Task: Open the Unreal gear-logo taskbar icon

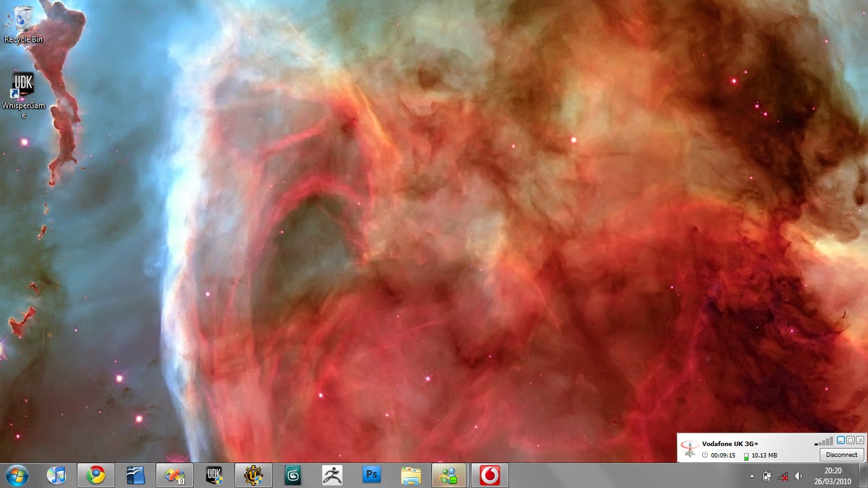Action: (254, 475)
